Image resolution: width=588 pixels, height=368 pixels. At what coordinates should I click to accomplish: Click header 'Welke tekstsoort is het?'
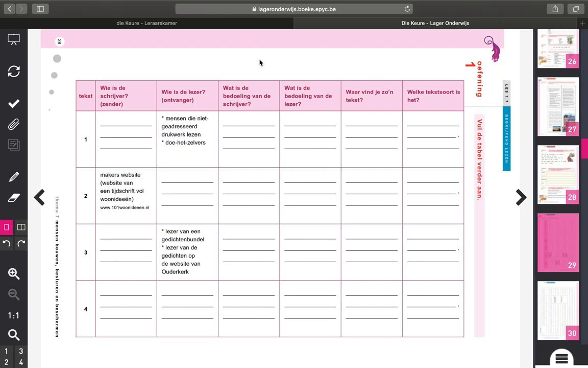pos(433,96)
